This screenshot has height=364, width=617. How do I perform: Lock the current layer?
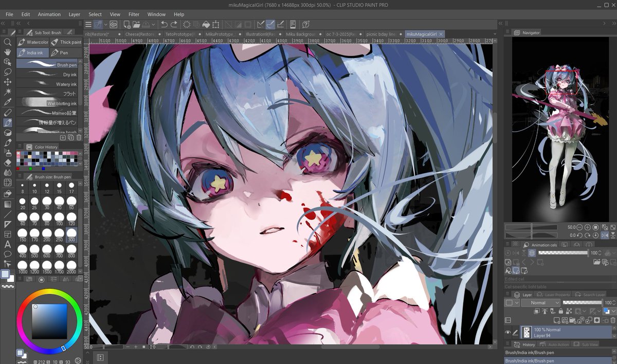coord(561,311)
